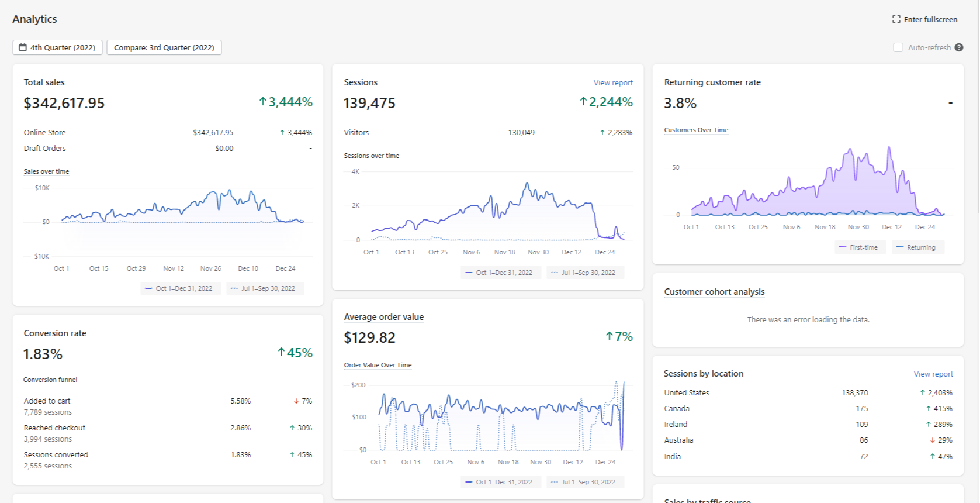Click the dotted legend icon under Average order value
This screenshot has width=980, height=503.
555,482
